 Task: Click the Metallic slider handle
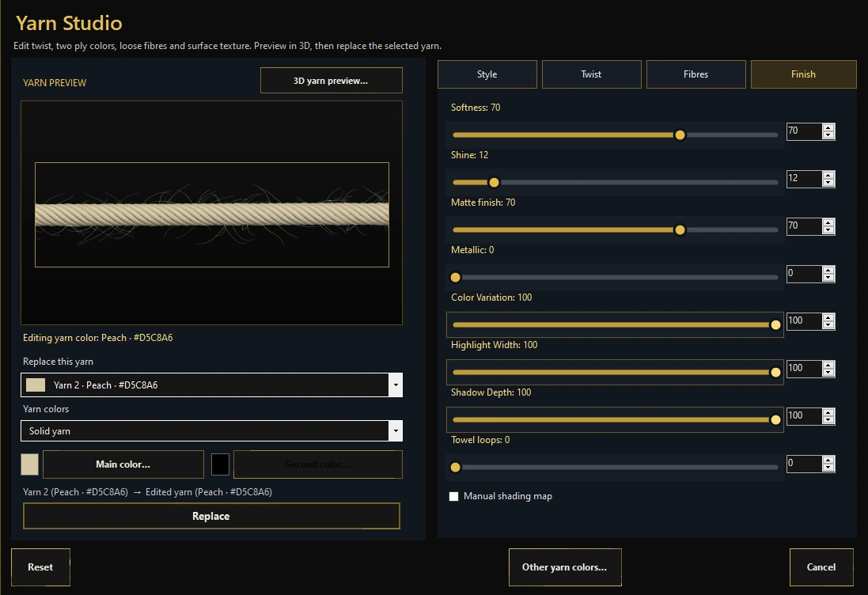456,277
